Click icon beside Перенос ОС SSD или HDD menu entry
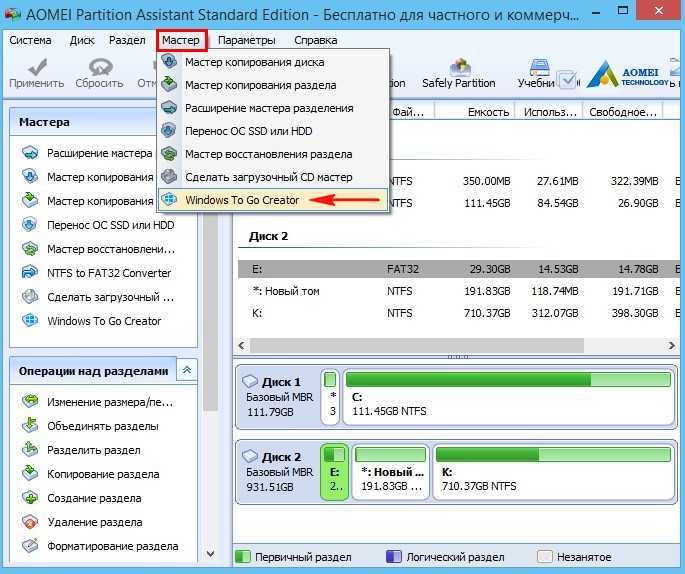 (169, 131)
